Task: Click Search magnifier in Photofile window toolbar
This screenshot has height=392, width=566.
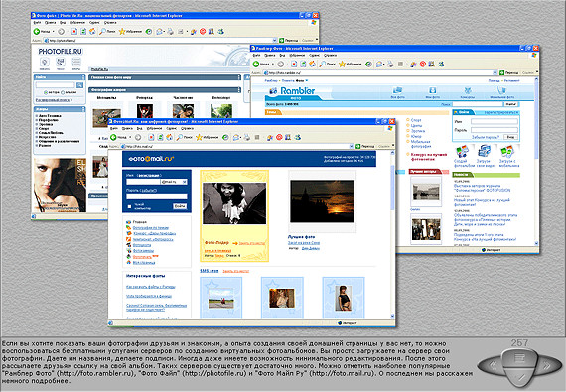Action: (102, 32)
